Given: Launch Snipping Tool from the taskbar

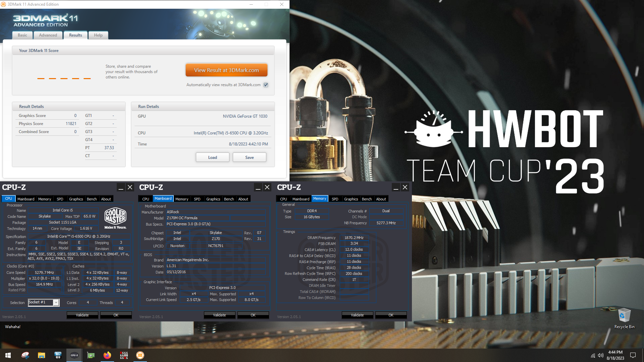Looking at the screenshot, I should click(x=25, y=355).
